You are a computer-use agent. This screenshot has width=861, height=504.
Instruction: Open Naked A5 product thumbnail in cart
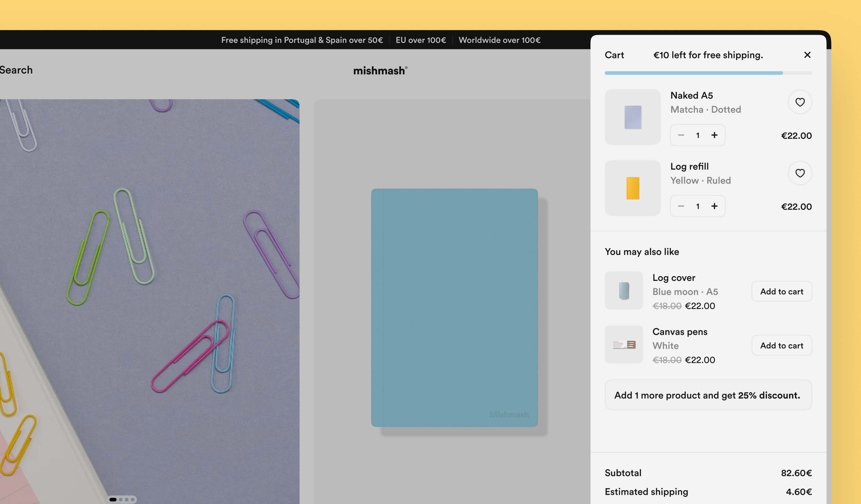click(x=632, y=117)
